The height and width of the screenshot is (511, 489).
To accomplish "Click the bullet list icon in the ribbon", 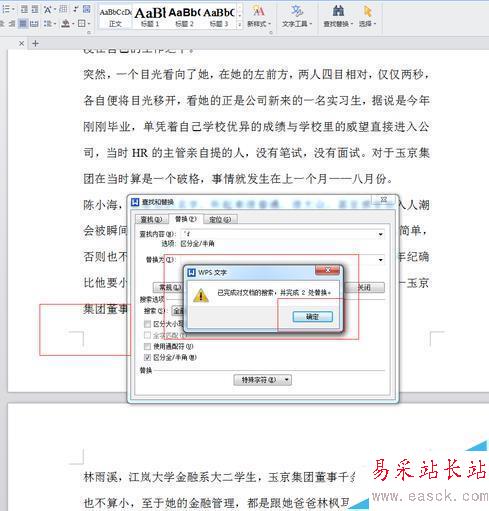I will (x=6, y=9).
